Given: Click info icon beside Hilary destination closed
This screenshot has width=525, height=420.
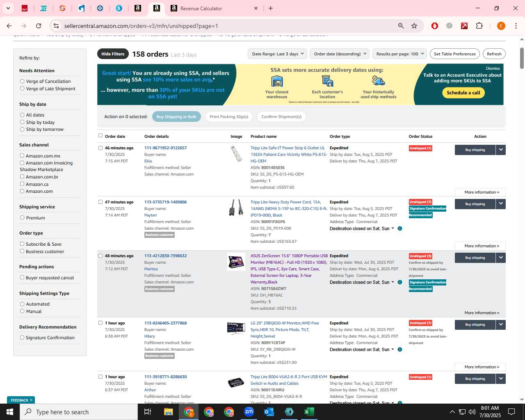Looking at the screenshot, I should point(400,349).
